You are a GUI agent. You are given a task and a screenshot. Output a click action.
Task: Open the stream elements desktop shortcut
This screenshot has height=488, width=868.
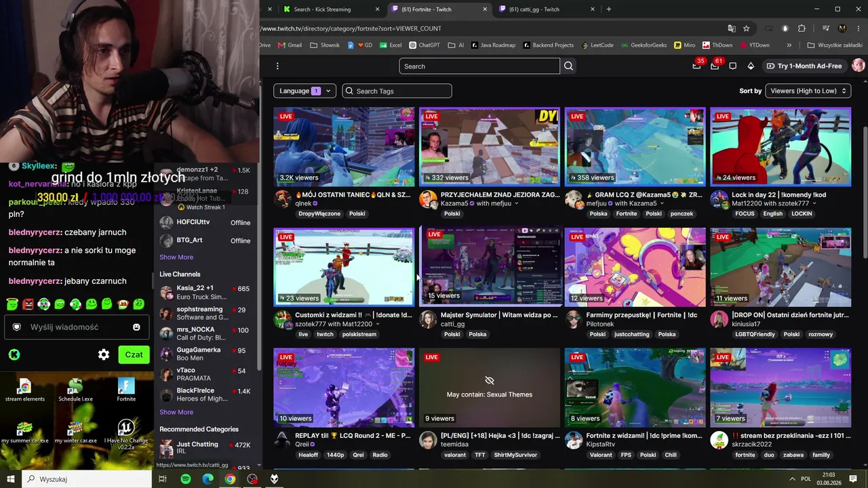pyautogui.click(x=25, y=390)
